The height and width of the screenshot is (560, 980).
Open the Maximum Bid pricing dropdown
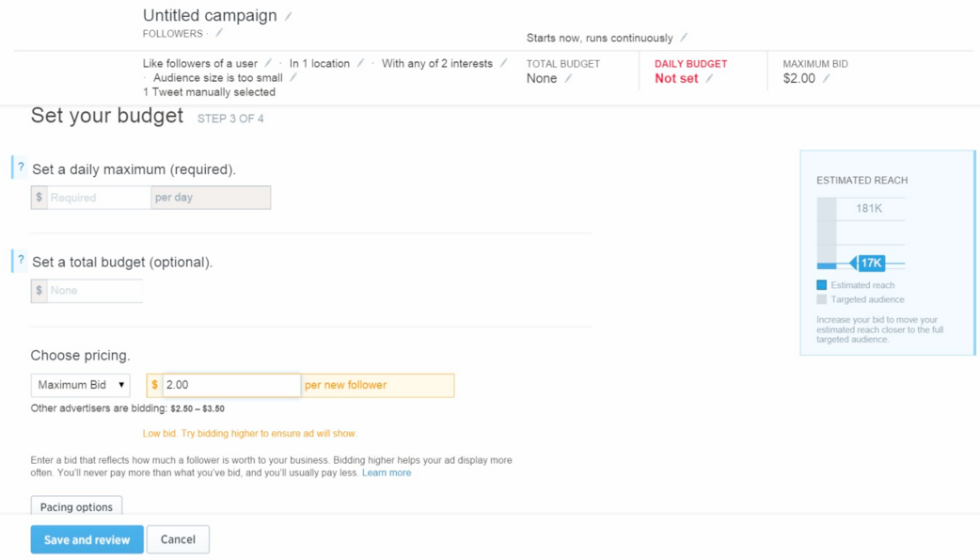(81, 385)
